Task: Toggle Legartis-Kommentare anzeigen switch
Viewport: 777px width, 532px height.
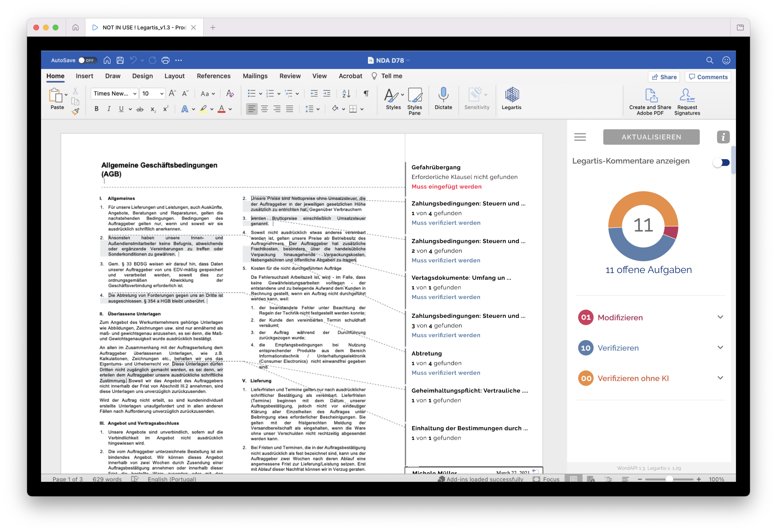Action: click(x=721, y=163)
